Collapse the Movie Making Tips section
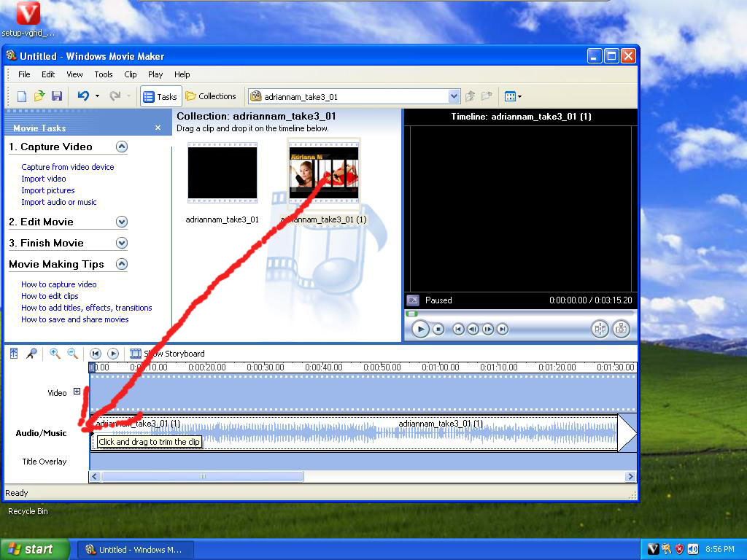The image size is (747, 560). (x=122, y=264)
